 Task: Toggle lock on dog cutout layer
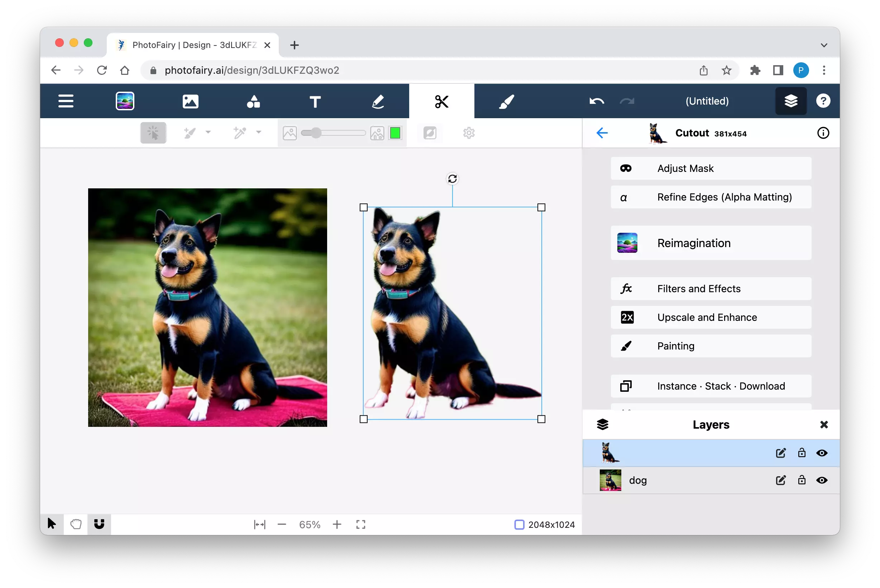pyautogui.click(x=803, y=452)
